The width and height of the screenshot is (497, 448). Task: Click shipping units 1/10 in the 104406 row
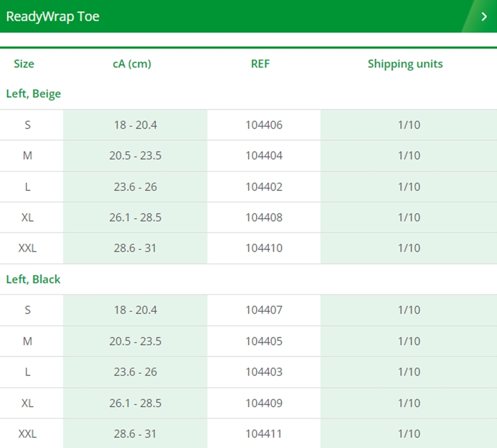(x=409, y=125)
